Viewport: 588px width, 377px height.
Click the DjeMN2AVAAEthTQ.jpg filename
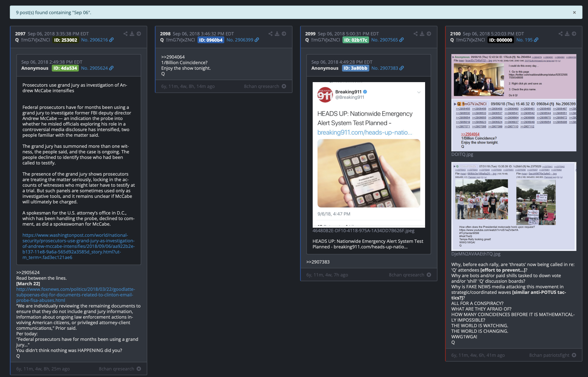coord(476,254)
